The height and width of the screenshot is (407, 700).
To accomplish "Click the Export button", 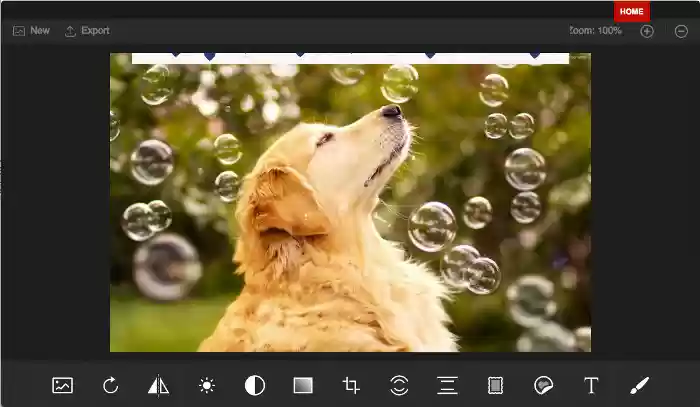I will click(87, 31).
